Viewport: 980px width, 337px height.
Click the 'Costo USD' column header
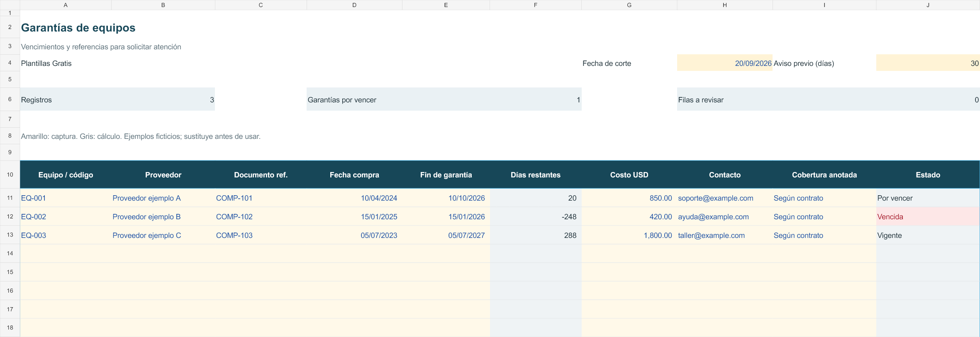coord(629,175)
